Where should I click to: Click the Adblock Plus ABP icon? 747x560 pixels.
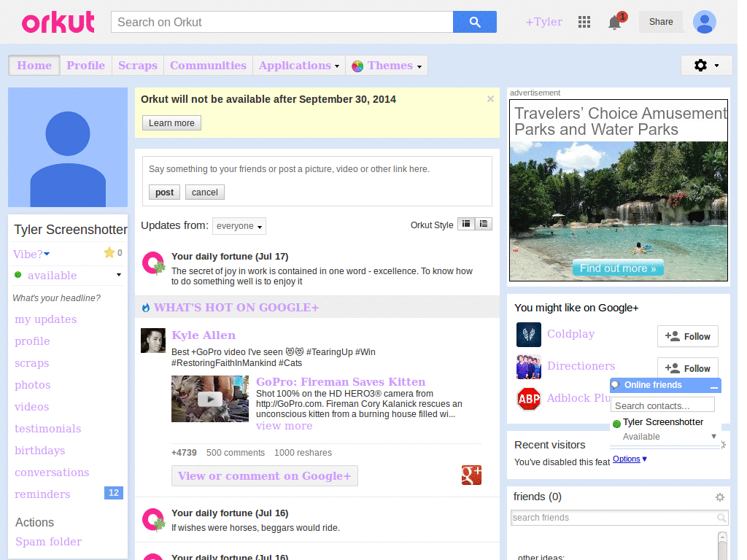[x=529, y=399]
